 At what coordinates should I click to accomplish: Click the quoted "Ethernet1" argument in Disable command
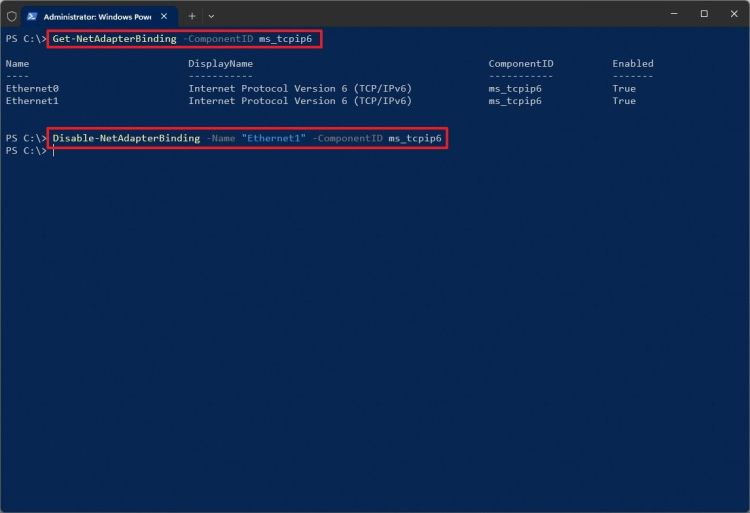273,137
